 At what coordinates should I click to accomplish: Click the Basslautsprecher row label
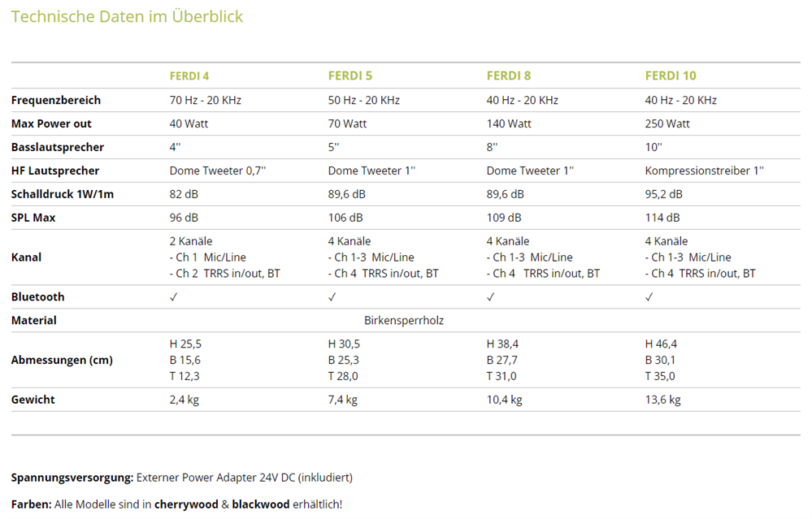point(58,148)
